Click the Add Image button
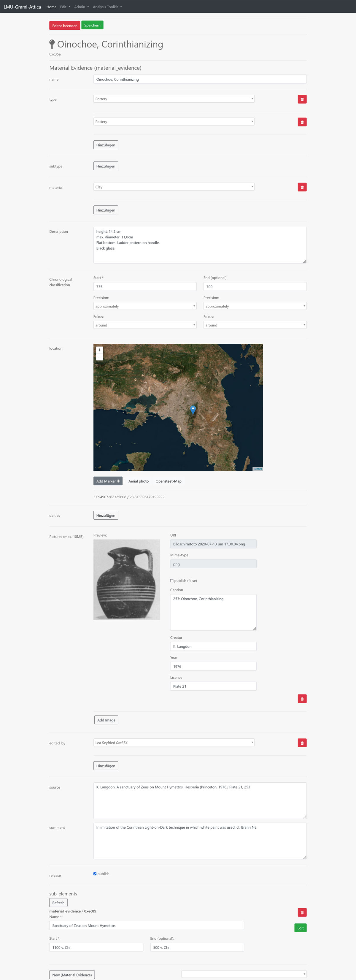 click(106, 720)
